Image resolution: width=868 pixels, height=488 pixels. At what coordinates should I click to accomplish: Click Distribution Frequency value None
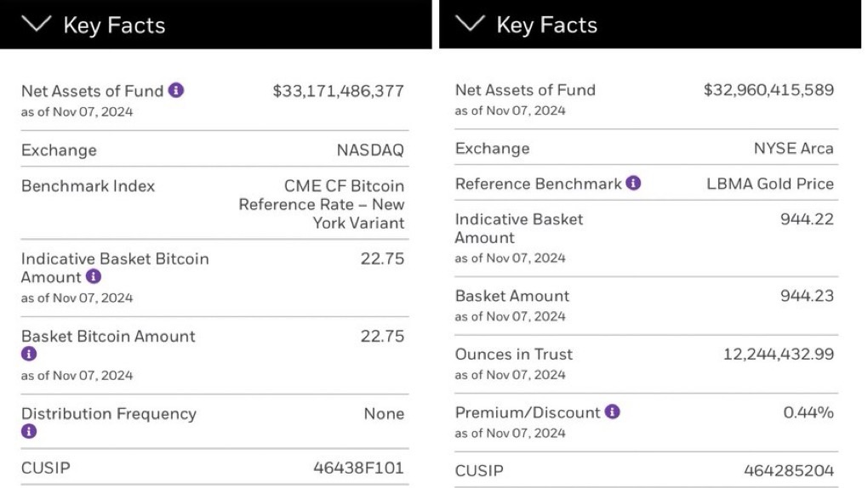tap(384, 414)
